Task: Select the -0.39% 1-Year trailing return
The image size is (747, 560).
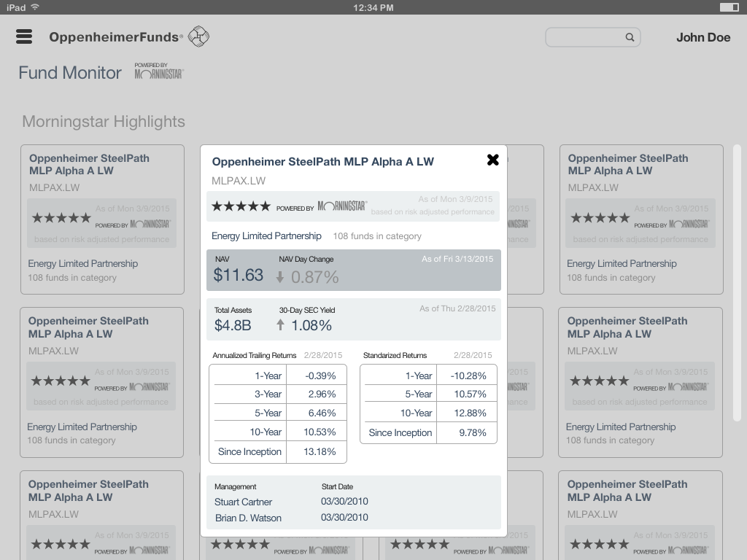Action: pos(320,376)
